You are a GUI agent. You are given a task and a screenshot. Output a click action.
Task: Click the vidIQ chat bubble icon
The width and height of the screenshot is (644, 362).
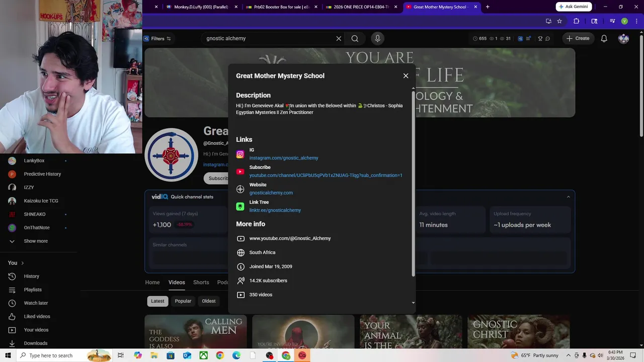click(547, 39)
